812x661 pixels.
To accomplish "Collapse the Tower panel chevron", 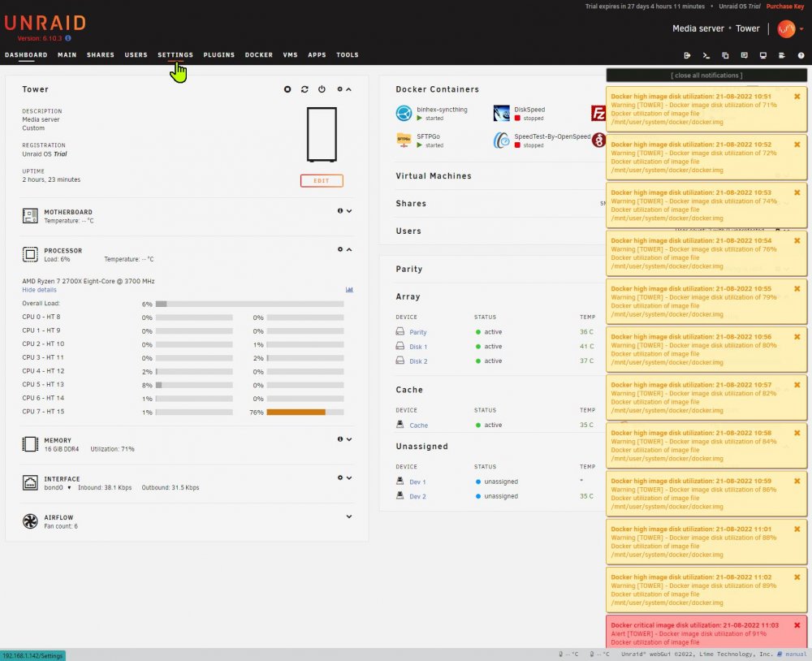I will (349, 89).
